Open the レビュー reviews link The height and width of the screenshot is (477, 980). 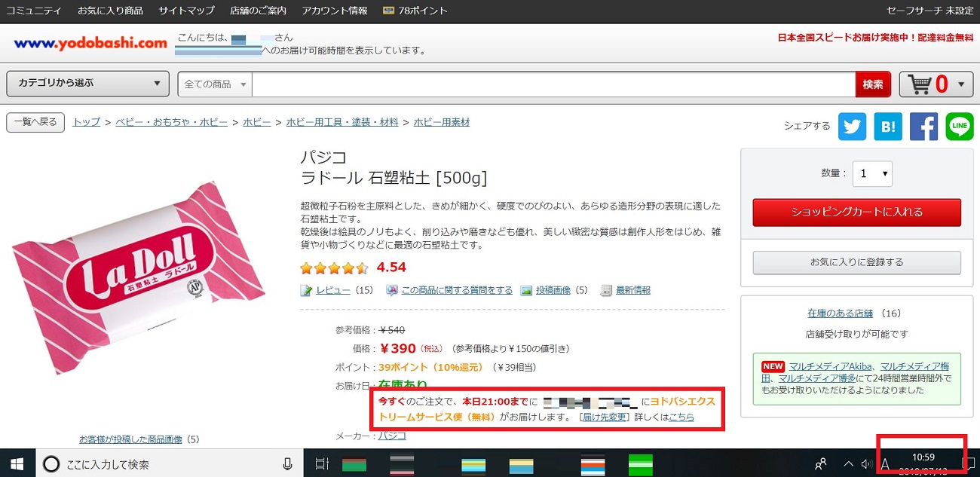(332, 290)
